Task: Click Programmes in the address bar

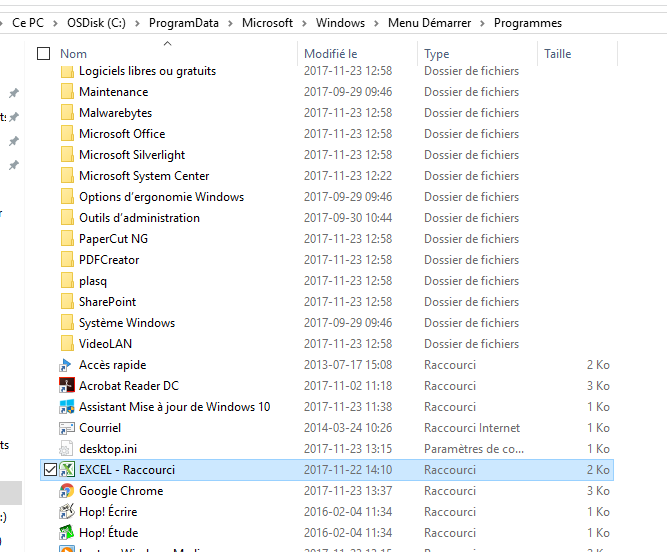Action: (527, 23)
